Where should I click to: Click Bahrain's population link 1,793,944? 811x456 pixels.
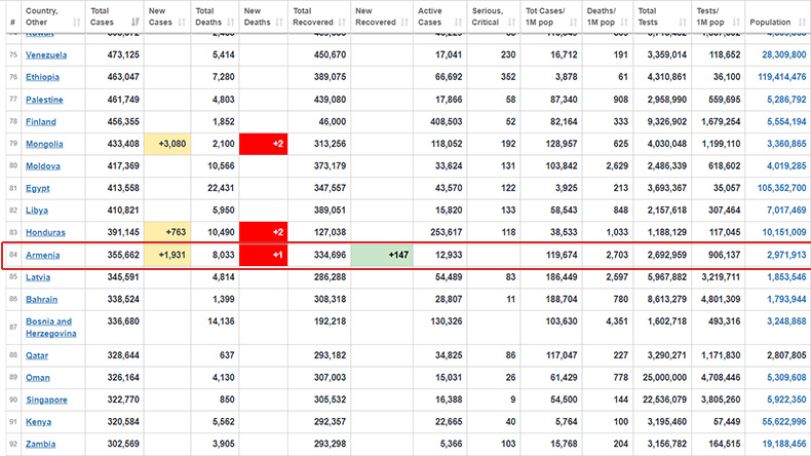coord(787,299)
